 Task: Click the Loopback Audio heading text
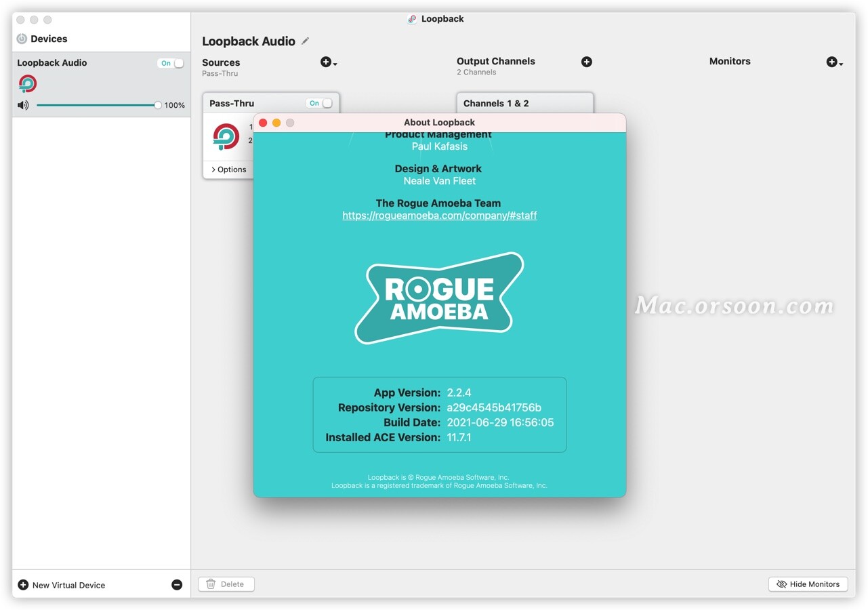[249, 41]
